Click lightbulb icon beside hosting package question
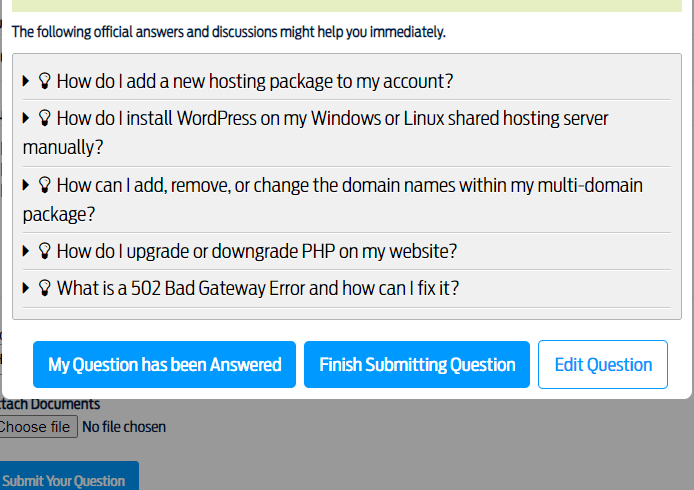694x490 pixels. pos(44,81)
